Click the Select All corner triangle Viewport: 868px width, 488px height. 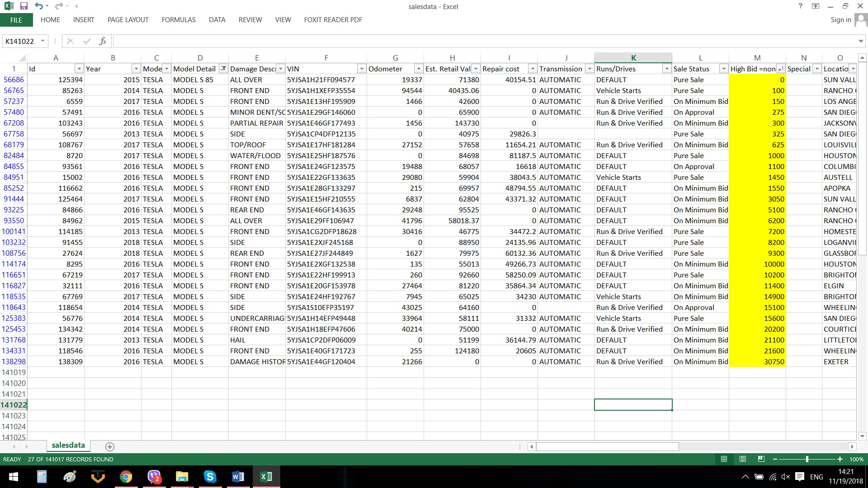22,58
